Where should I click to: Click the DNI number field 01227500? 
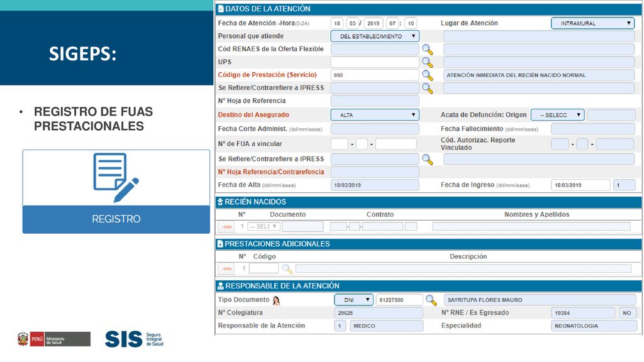399,300
